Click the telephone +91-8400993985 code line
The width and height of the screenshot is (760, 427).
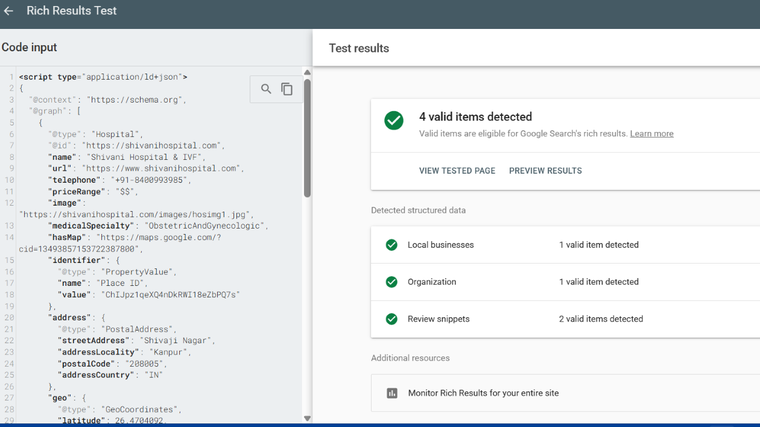tap(120, 180)
